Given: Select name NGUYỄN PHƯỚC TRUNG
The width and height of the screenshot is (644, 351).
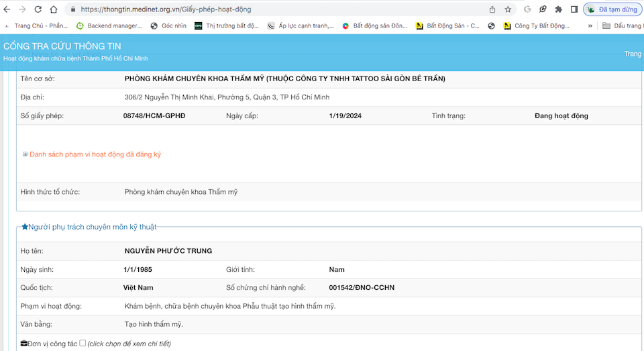Looking at the screenshot, I should tap(168, 251).
